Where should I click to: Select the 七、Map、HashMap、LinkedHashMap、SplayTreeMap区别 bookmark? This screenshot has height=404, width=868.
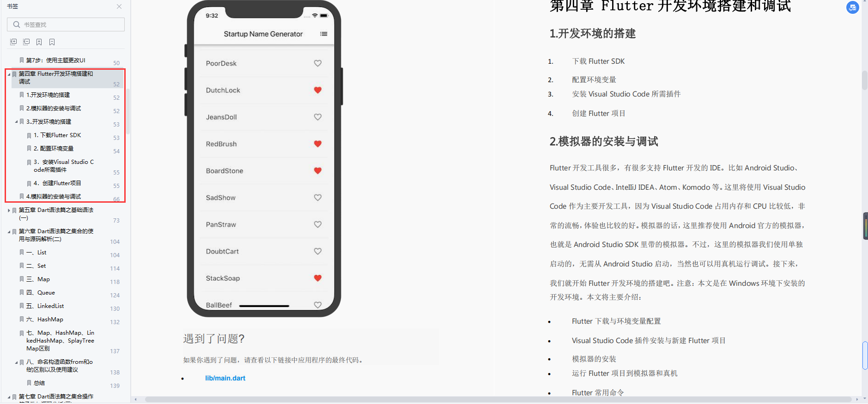[x=60, y=341]
